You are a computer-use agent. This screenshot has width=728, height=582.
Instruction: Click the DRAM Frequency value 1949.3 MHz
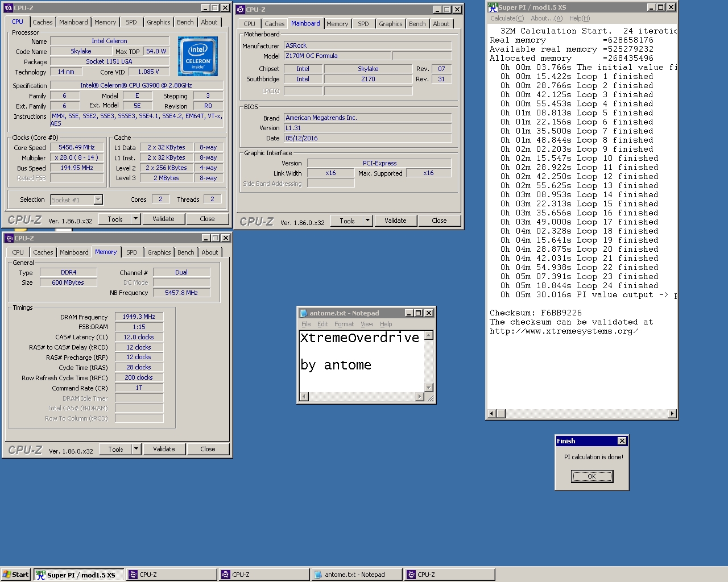[139, 317]
